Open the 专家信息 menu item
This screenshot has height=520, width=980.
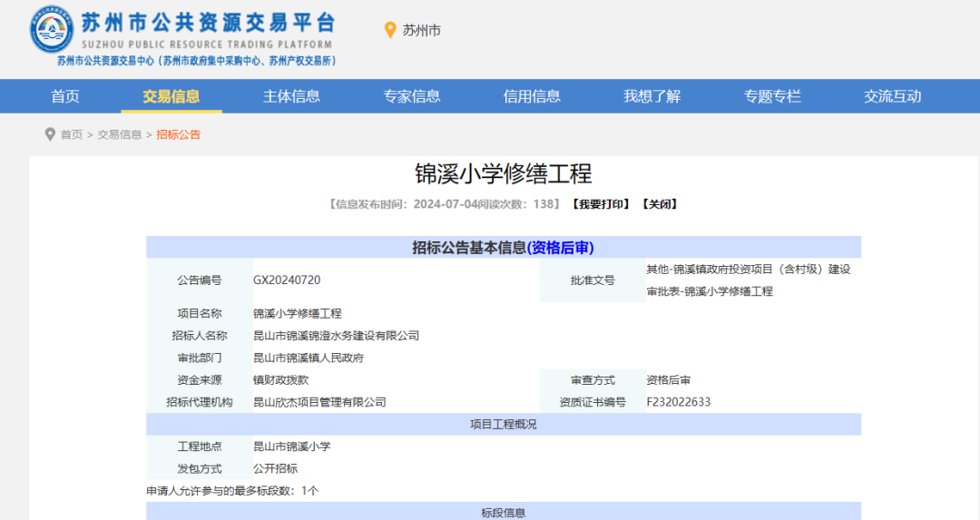point(412,96)
